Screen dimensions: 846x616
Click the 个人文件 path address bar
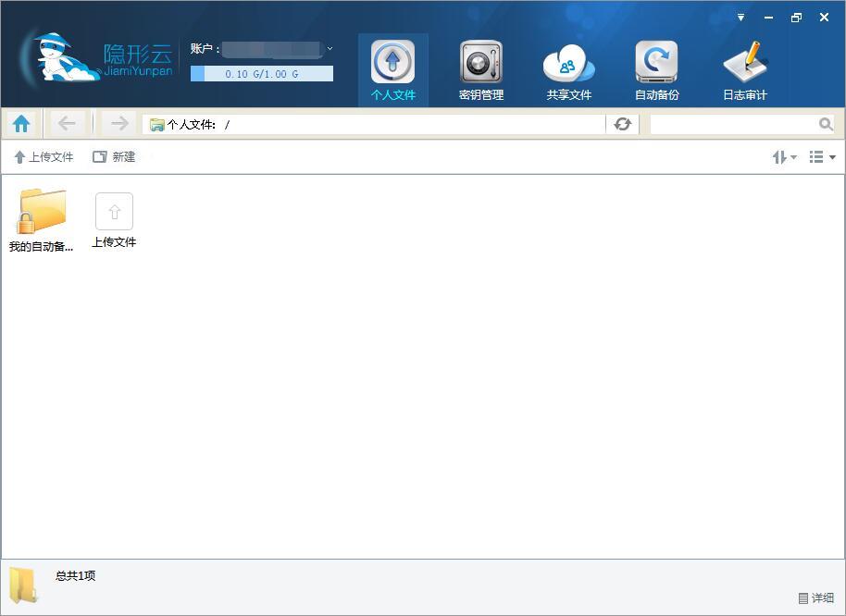373,125
